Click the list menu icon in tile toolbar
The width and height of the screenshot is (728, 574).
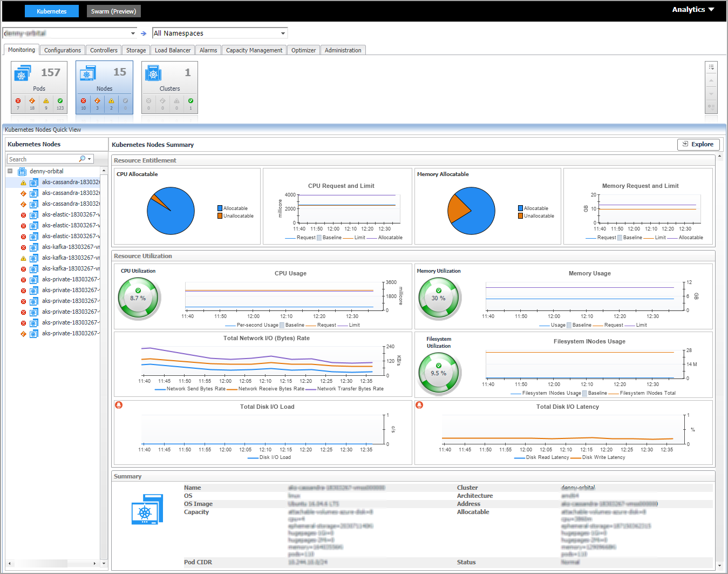(x=711, y=67)
